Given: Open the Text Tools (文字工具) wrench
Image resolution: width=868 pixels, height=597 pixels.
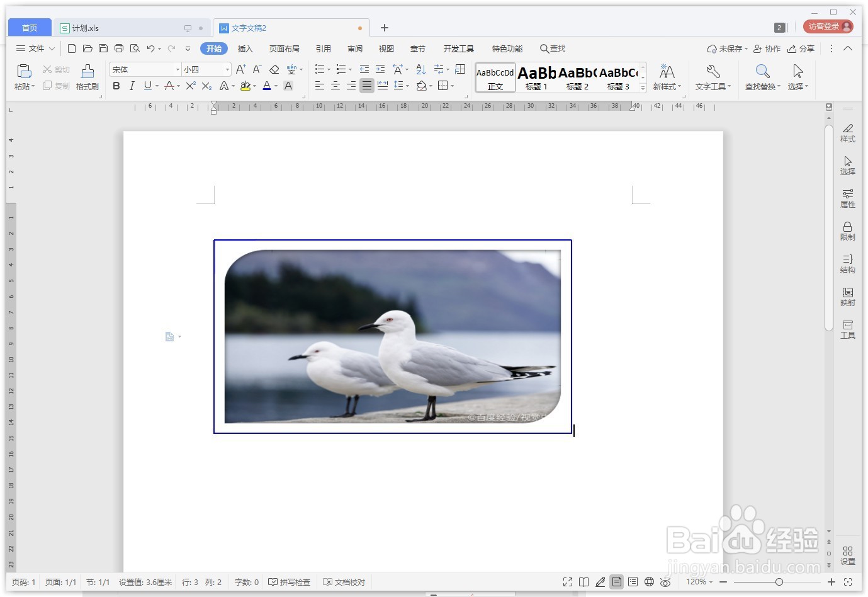Looking at the screenshot, I should click(713, 77).
